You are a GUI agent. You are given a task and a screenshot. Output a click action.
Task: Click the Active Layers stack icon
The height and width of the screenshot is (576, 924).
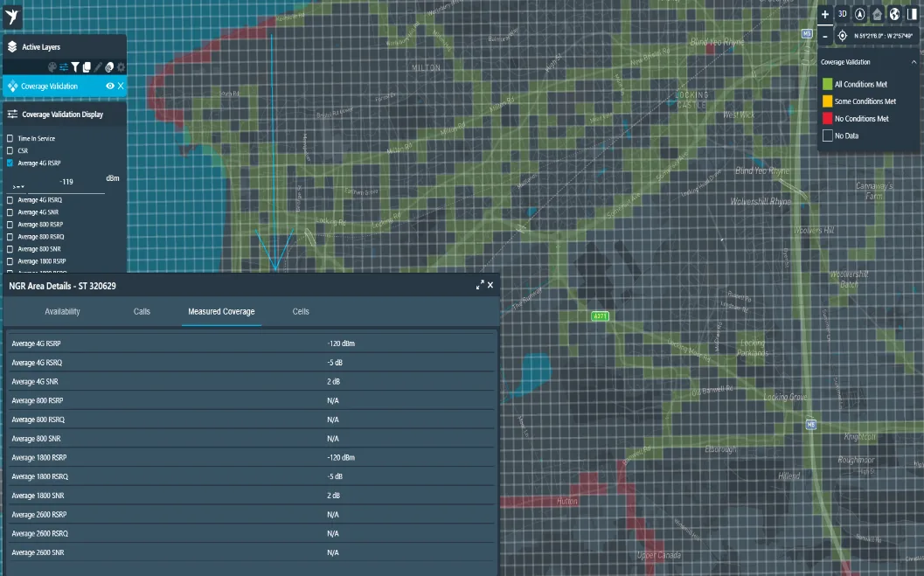coord(11,46)
